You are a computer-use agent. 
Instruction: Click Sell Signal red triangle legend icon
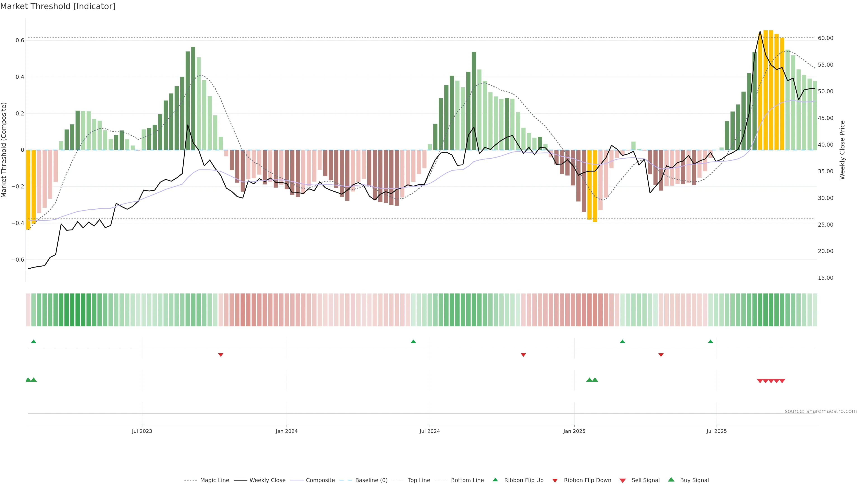622,480
